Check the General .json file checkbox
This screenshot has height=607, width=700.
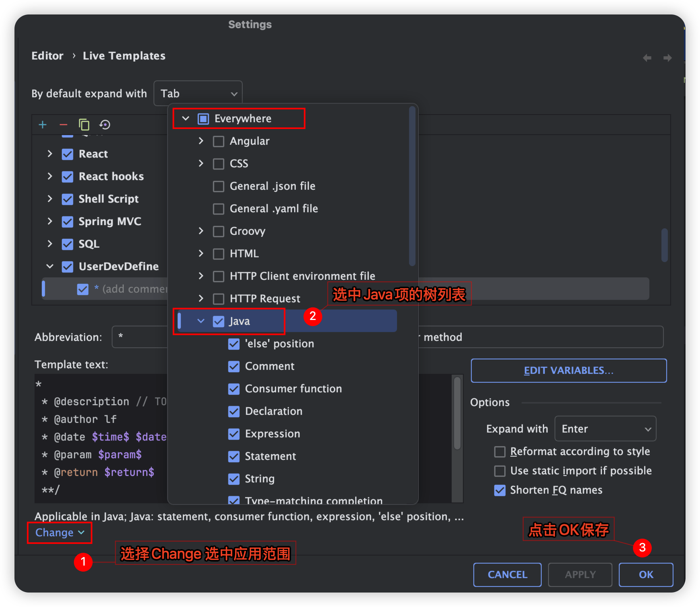point(219,187)
